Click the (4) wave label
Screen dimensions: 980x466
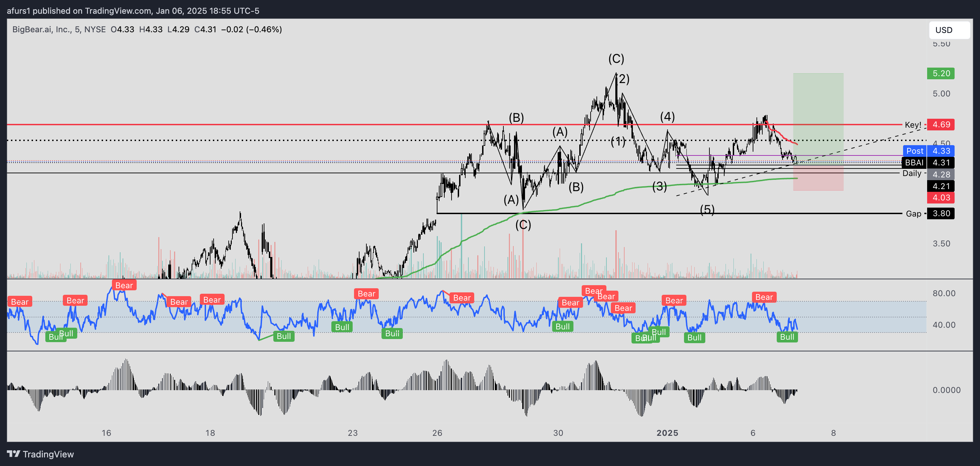click(x=667, y=117)
